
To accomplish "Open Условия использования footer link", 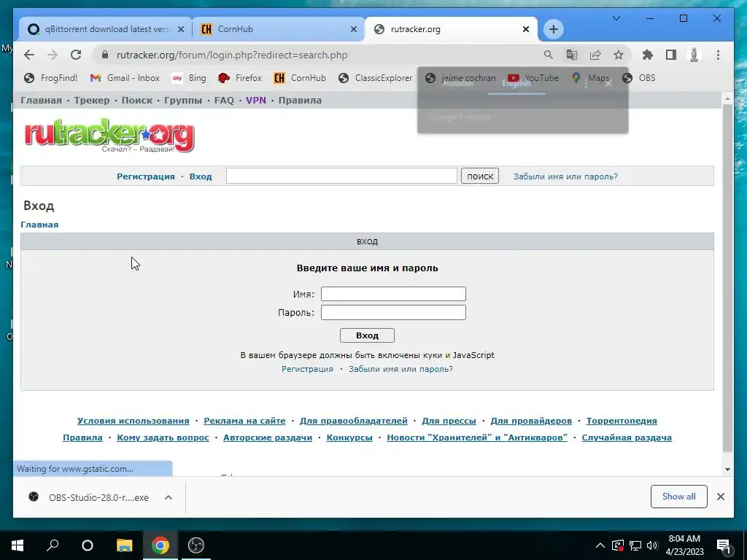I will 133,421.
